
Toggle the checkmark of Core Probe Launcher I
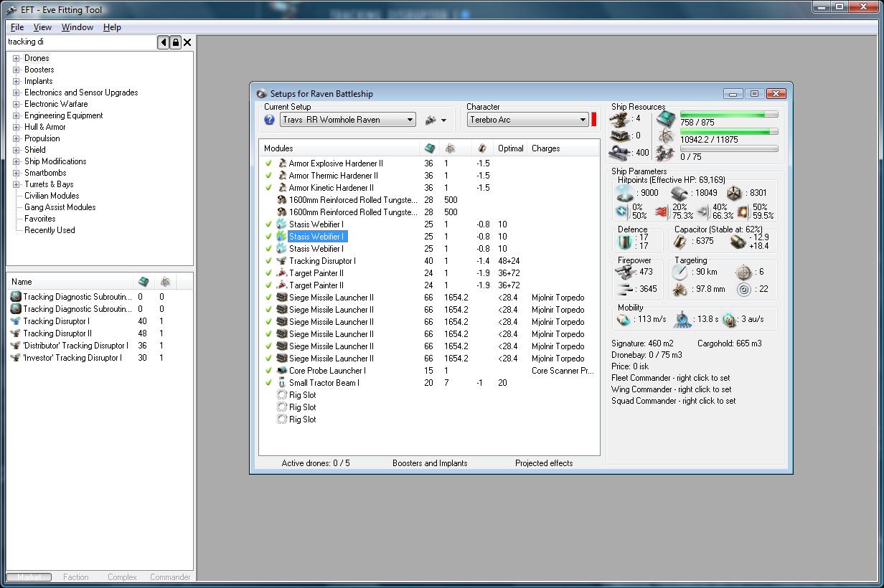[269, 371]
